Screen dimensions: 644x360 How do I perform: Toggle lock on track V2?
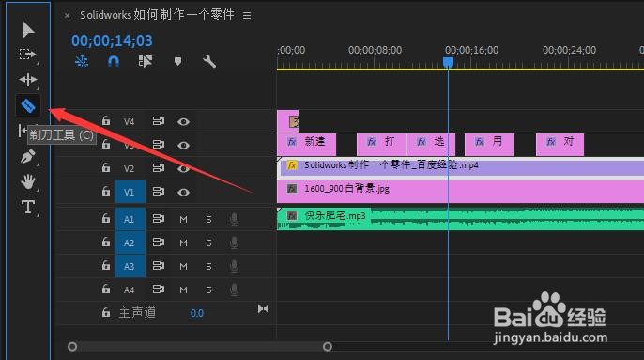click(x=106, y=168)
